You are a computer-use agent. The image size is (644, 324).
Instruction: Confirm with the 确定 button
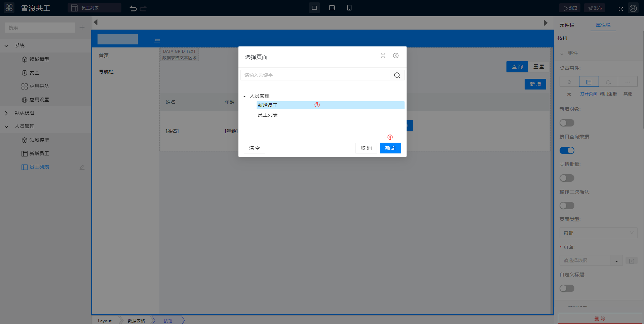[x=390, y=148]
